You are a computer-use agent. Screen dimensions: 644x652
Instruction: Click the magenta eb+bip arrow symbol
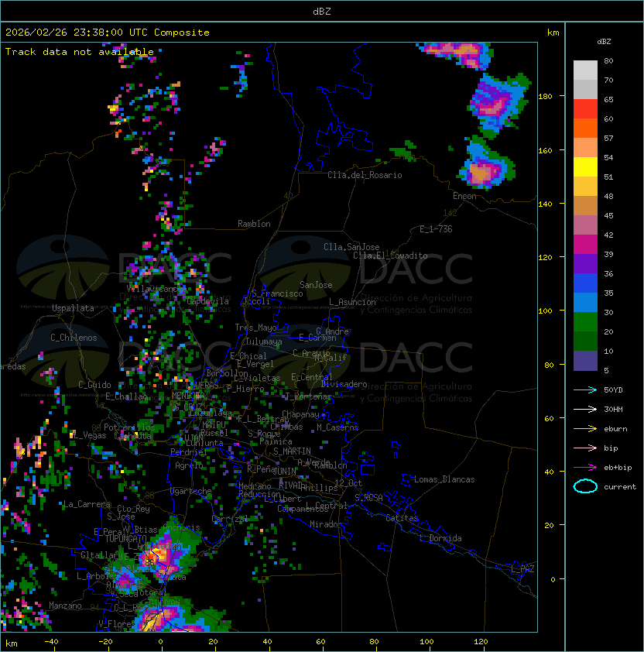[585, 468]
